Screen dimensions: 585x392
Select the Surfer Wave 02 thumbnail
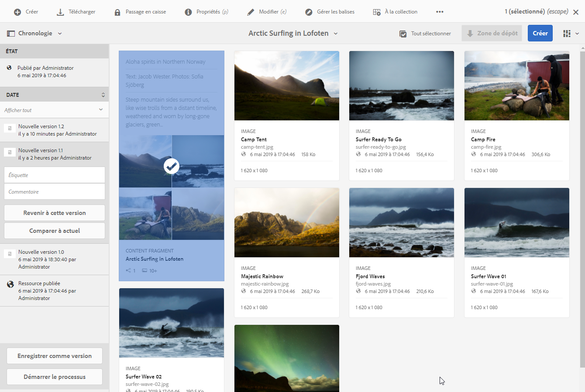pos(172,323)
